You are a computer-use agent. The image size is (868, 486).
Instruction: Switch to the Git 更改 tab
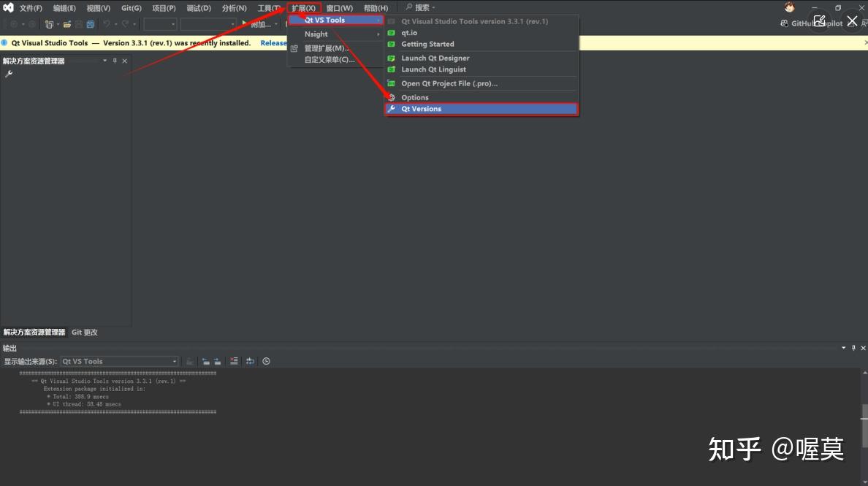[x=83, y=332]
